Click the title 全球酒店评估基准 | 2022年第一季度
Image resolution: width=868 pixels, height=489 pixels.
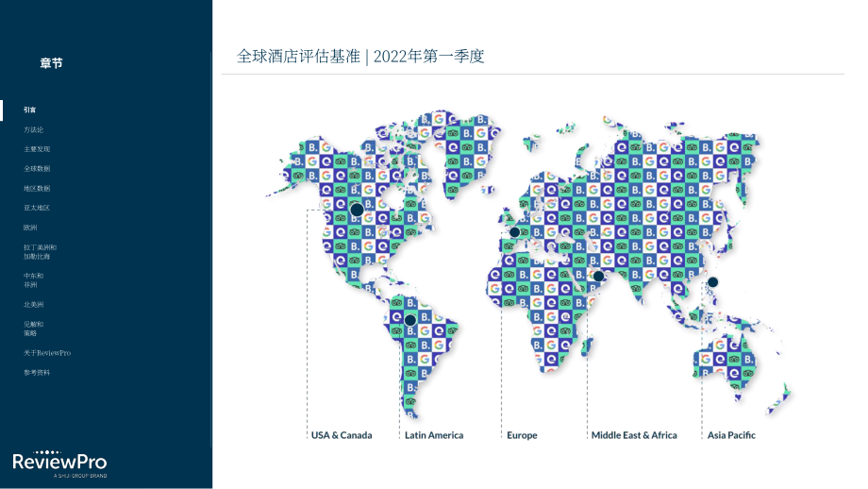(x=360, y=57)
